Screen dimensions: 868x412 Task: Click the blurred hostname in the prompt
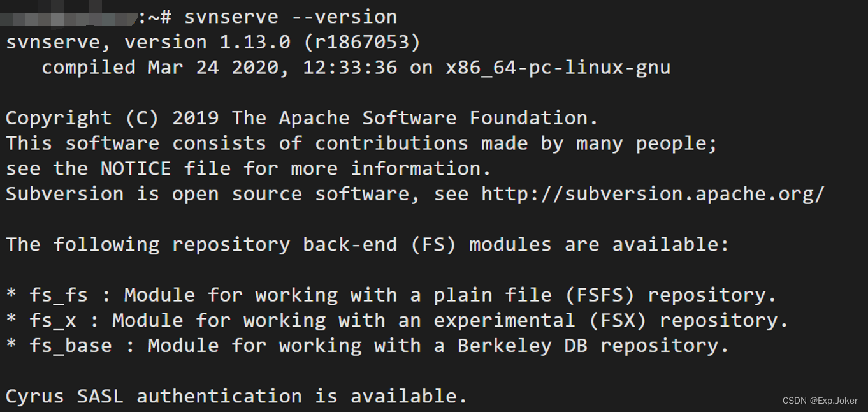point(69,17)
